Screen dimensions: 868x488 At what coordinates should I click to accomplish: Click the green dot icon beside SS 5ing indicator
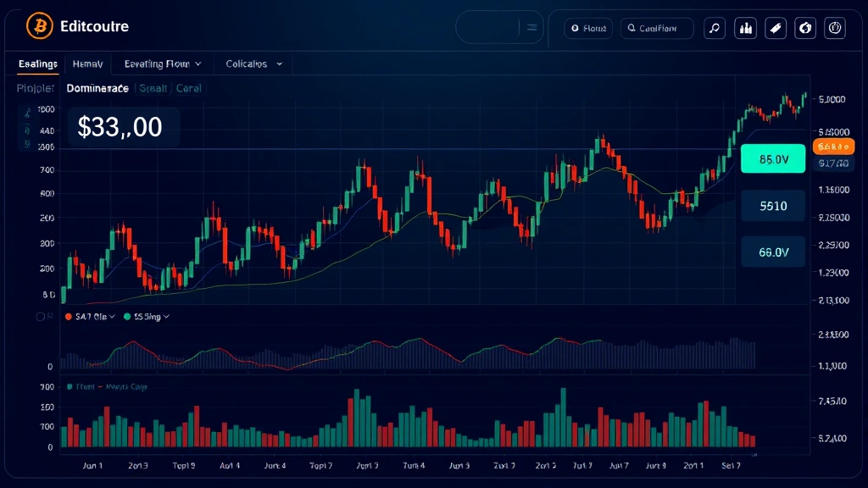pos(127,316)
